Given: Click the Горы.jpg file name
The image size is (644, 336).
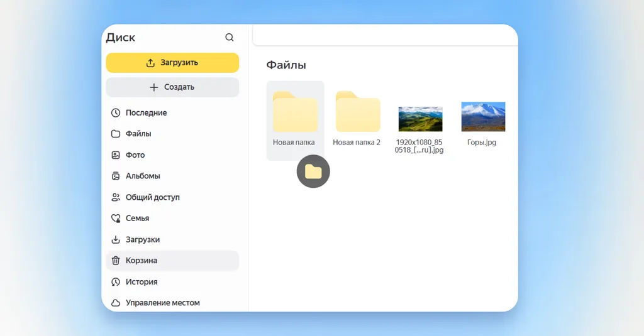Looking at the screenshot, I should (x=482, y=143).
